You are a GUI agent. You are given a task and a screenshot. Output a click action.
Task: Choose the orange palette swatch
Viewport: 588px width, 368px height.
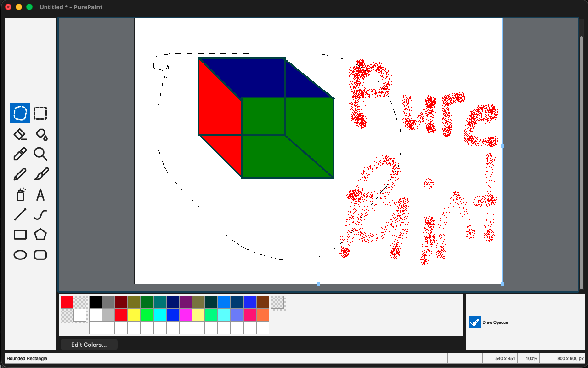coord(263,315)
